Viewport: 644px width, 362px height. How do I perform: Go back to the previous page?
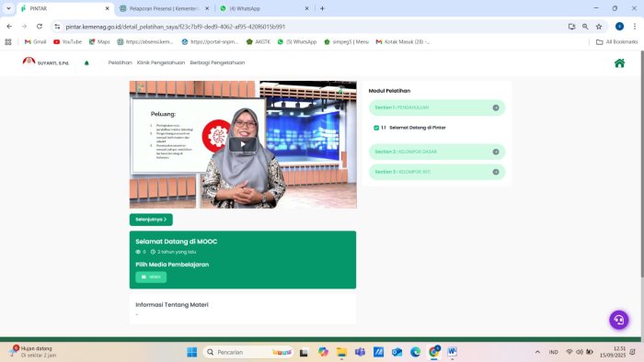pyautogui.click(x=9, y=27)
